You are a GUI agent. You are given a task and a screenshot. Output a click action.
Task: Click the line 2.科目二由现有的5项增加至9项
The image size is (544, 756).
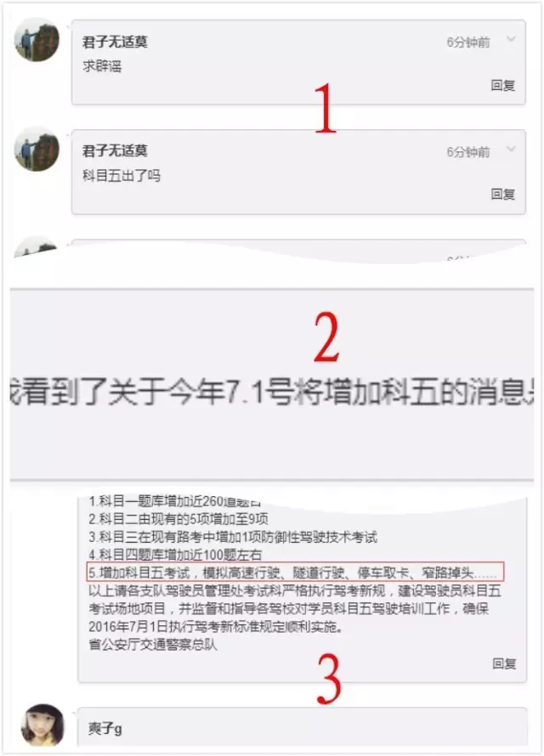pos(178,519)
